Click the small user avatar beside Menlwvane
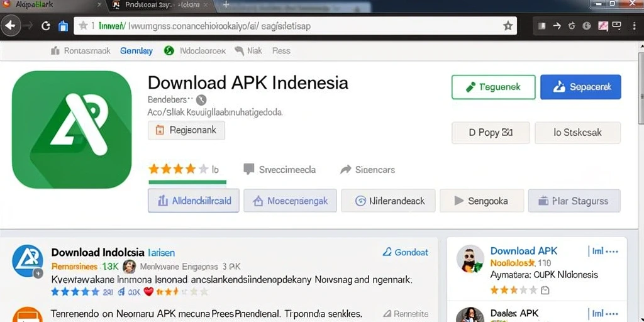Viewport: 644px width, 322px height. [x=129, y=266]
